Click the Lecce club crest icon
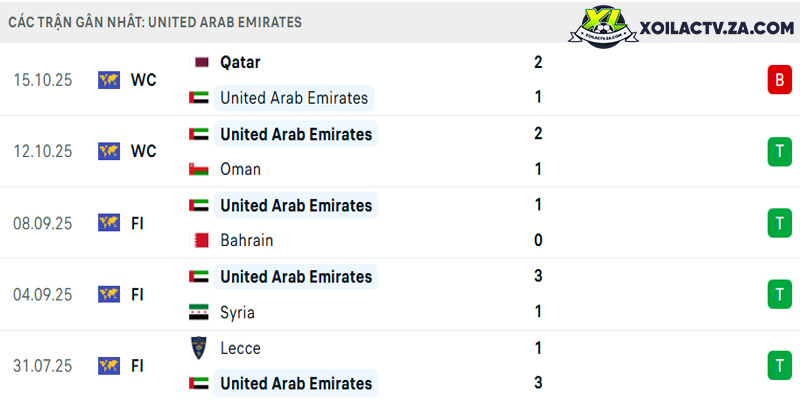 (x=199, y=347)
